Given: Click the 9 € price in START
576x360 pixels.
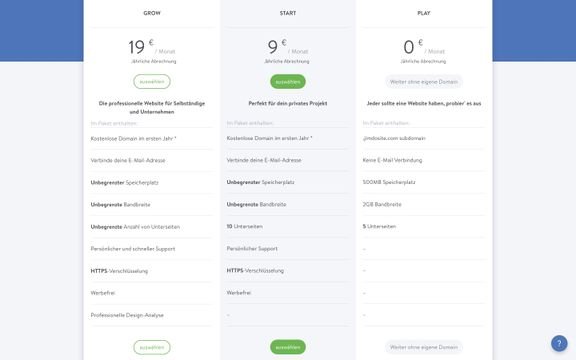Looking at the screenshot, I should coord(277,47).
